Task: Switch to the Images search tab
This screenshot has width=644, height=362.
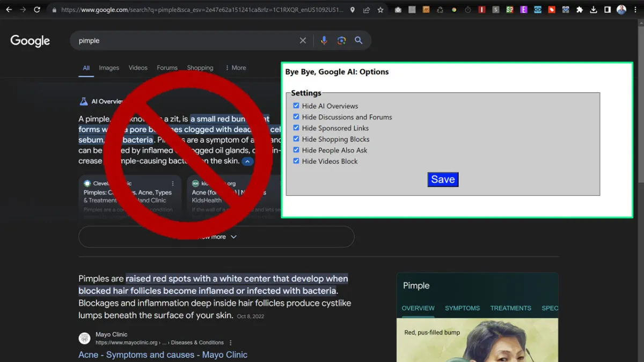Action: click(109, 68)
